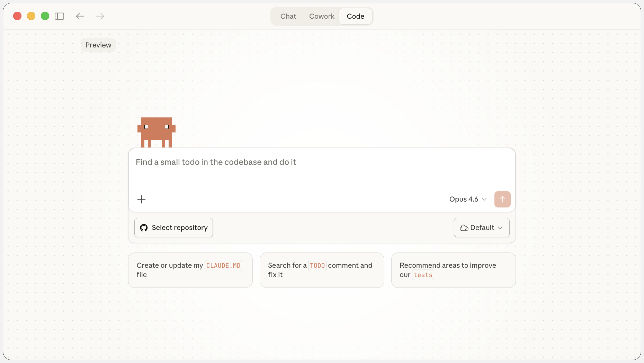The width and height of the screenshot is (644, 363).
Task: Choose 'Recommend areas to improve our tests'
Action: point(454,270)
